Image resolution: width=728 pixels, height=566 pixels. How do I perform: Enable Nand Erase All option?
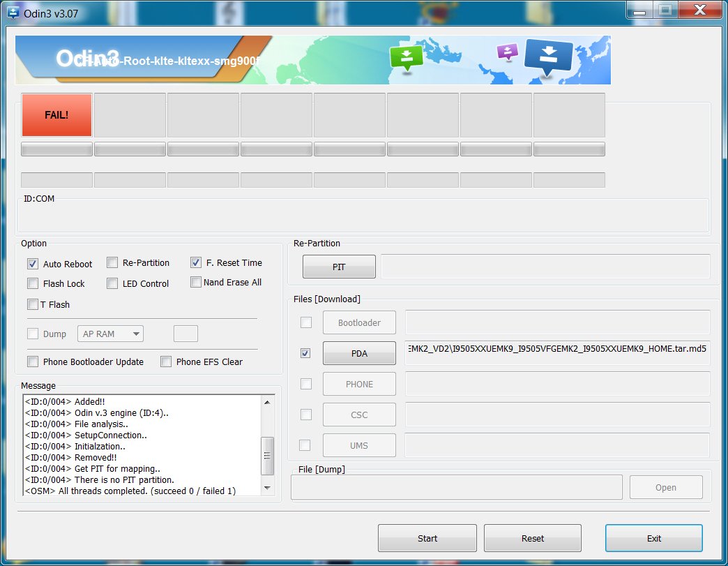(196, 283)
